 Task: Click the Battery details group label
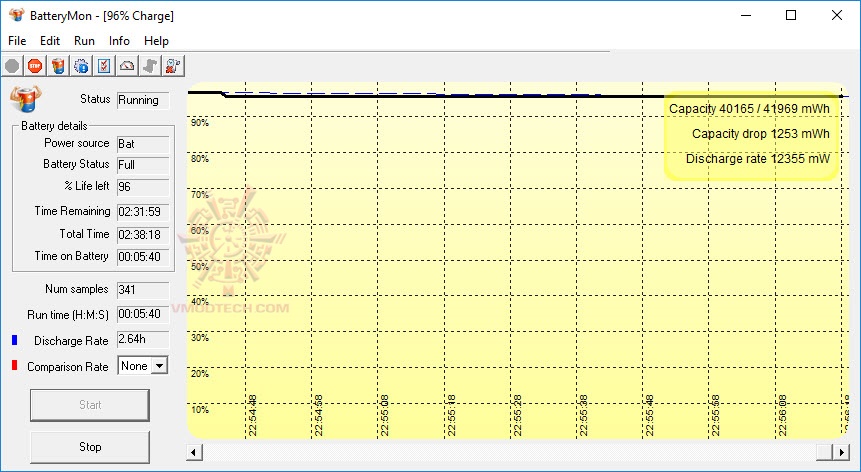(x=54, y=126)
